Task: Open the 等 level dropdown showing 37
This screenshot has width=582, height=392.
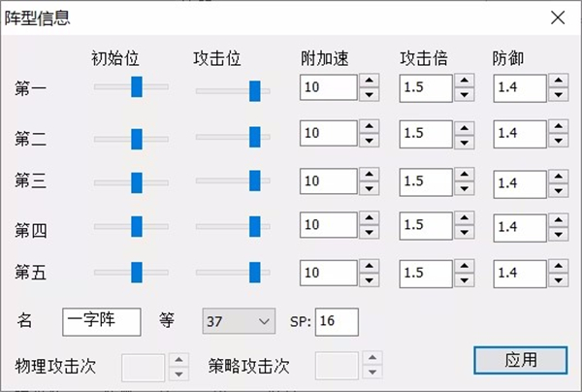Action: click(239, 321)
